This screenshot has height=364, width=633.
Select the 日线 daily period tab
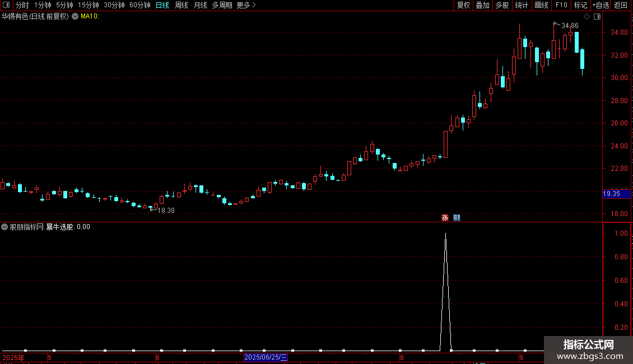pyautogui.click(x=162, y=5)
